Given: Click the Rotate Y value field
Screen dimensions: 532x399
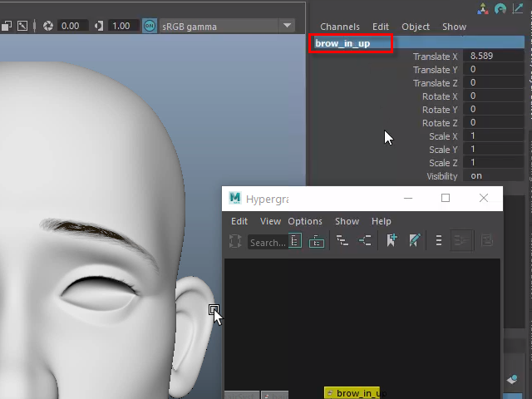Looking at the screenshot, I should tap(493, 109).
